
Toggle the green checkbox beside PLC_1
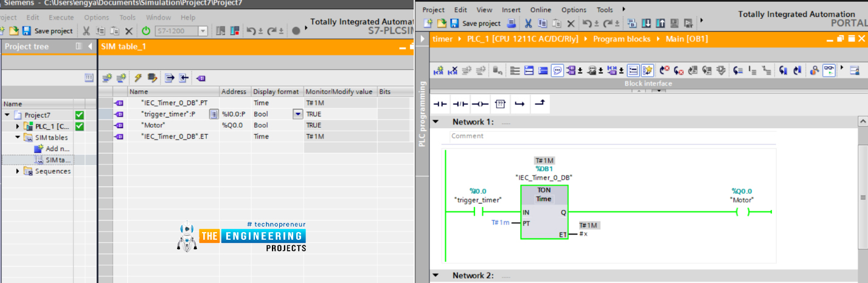79,126
